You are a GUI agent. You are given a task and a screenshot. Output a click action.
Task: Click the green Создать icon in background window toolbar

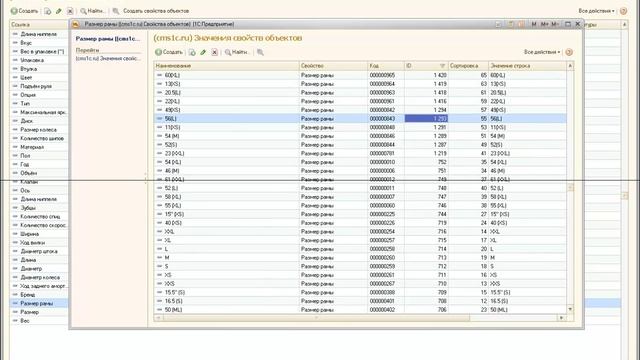click(x=14, y=11)
